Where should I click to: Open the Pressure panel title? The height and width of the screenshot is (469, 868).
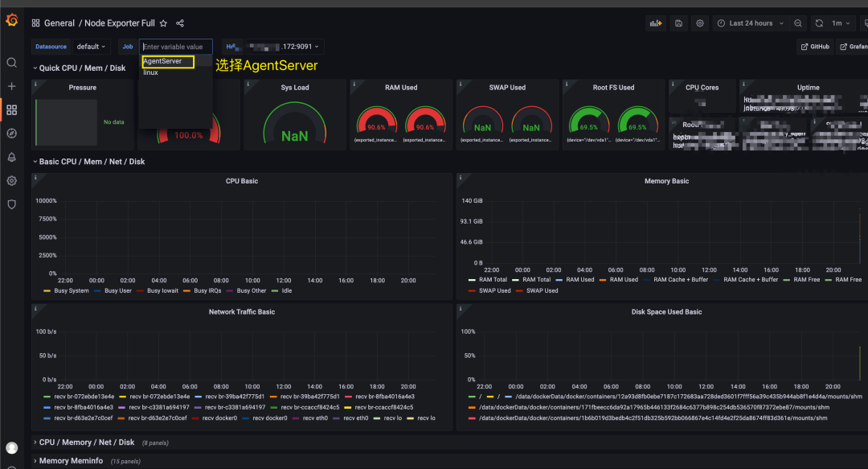pyautogui.click(x=83, y=88)
